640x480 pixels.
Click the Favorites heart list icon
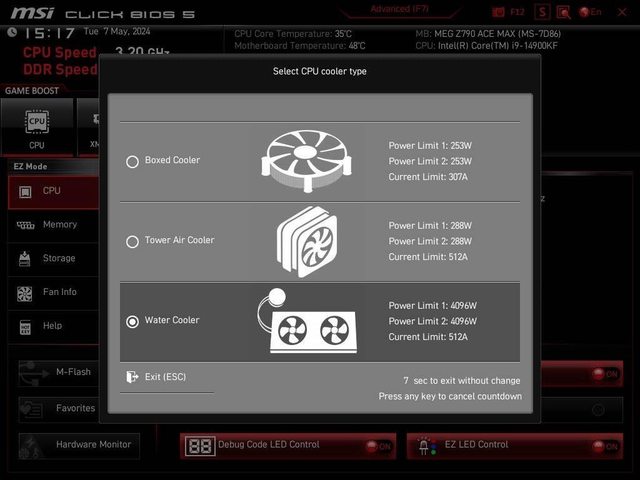tap(32, 409)
